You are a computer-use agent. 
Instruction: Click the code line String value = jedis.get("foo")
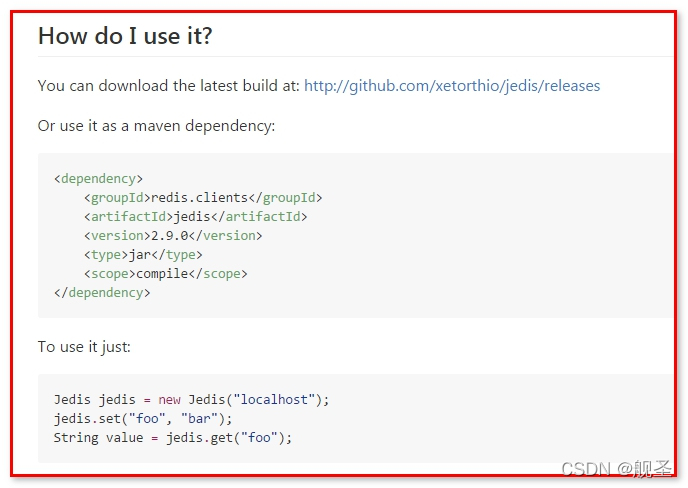(173, 438)
